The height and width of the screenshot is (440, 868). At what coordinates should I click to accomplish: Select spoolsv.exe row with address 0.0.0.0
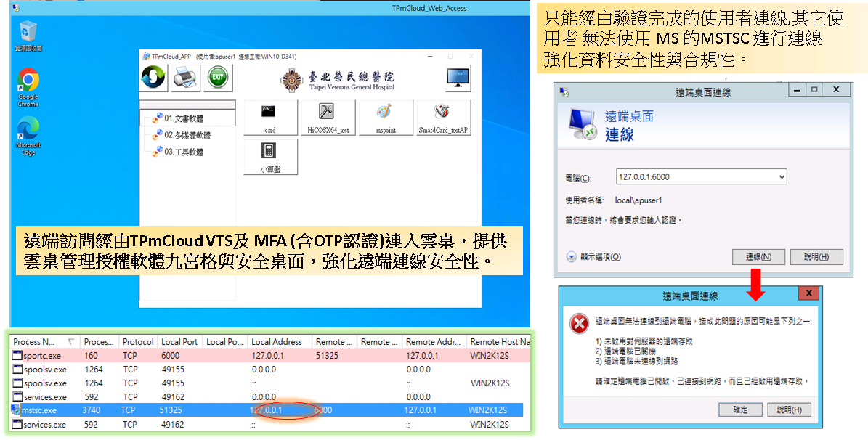(270, 369)
